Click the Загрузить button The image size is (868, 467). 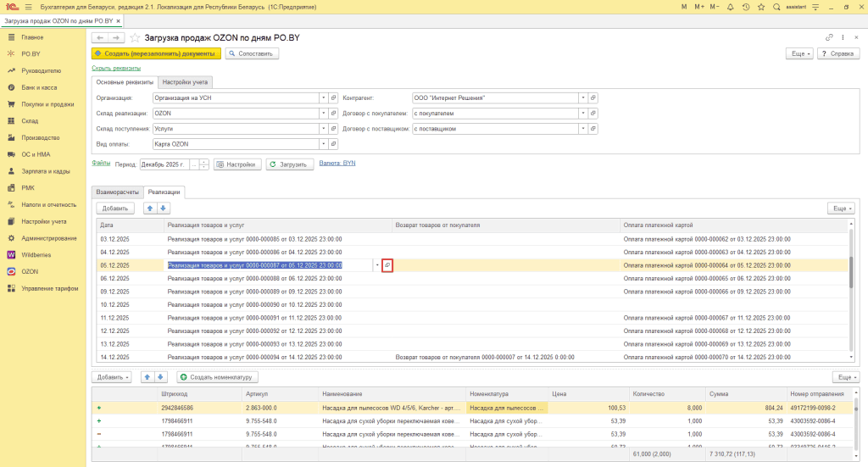point(290,165)
